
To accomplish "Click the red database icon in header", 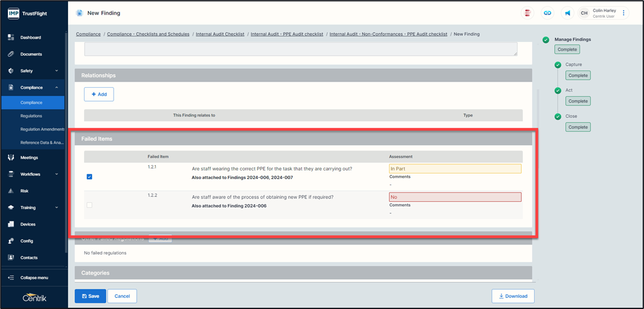I will click(528, 13).
